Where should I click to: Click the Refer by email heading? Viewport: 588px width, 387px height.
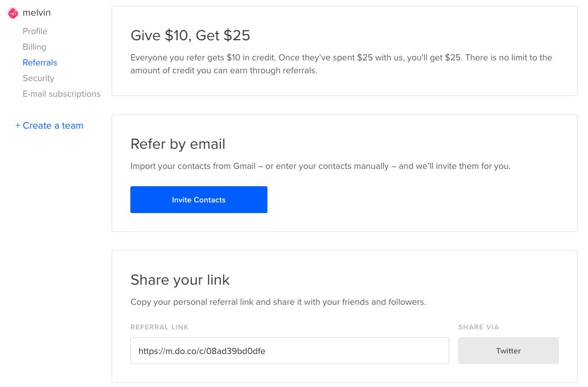(x=178, y=144)
